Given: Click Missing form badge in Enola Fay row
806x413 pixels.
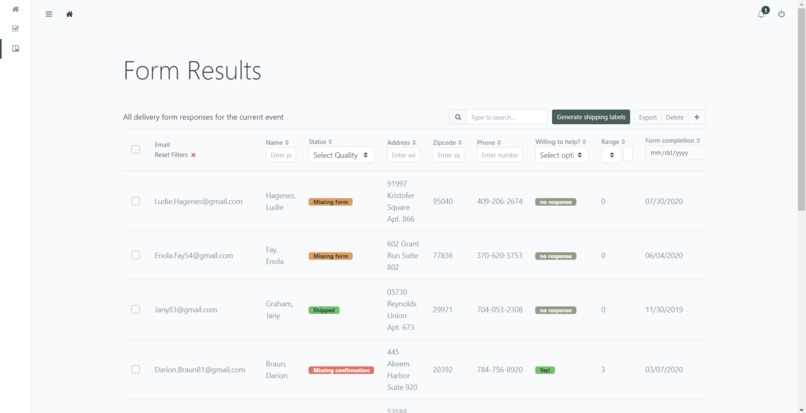Looking at the screenshot, I should click(330, 256).
